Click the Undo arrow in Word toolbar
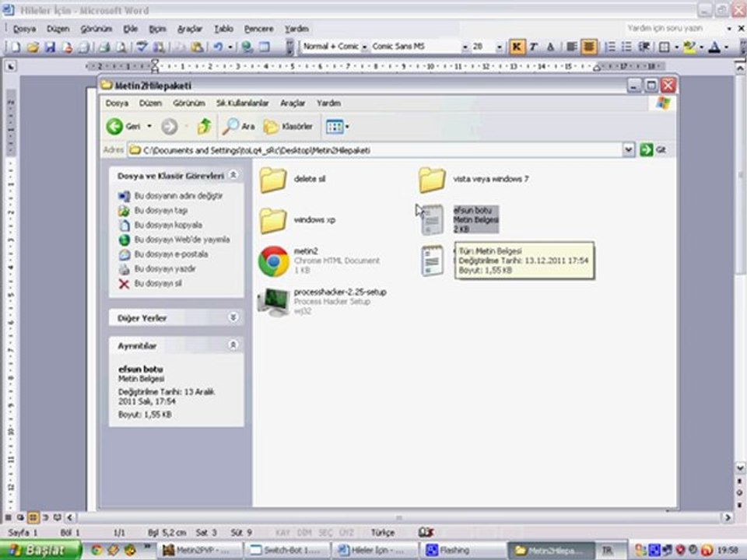The height and width of the screenshot is (560, 747). pos(218,47)
